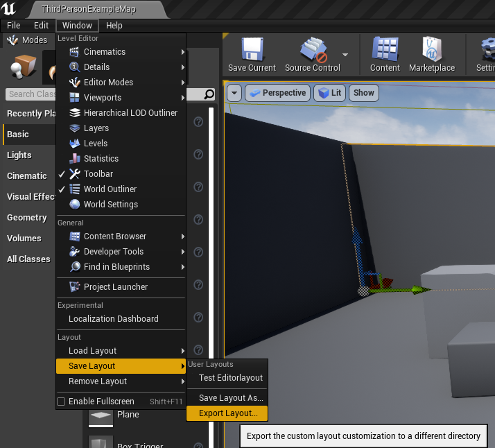
Task: Click the Details magnifier icon in menu
Action: coord(74,67)
